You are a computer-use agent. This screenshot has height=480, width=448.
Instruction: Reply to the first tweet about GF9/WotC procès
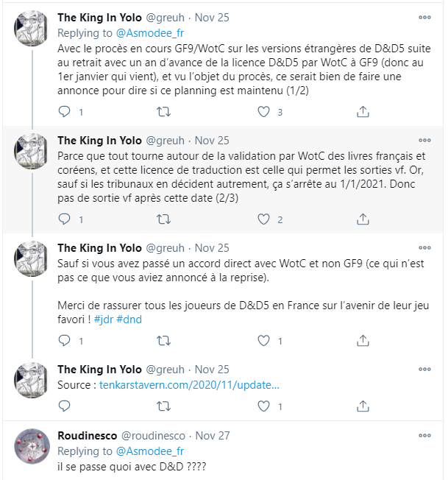pos(64,112)
